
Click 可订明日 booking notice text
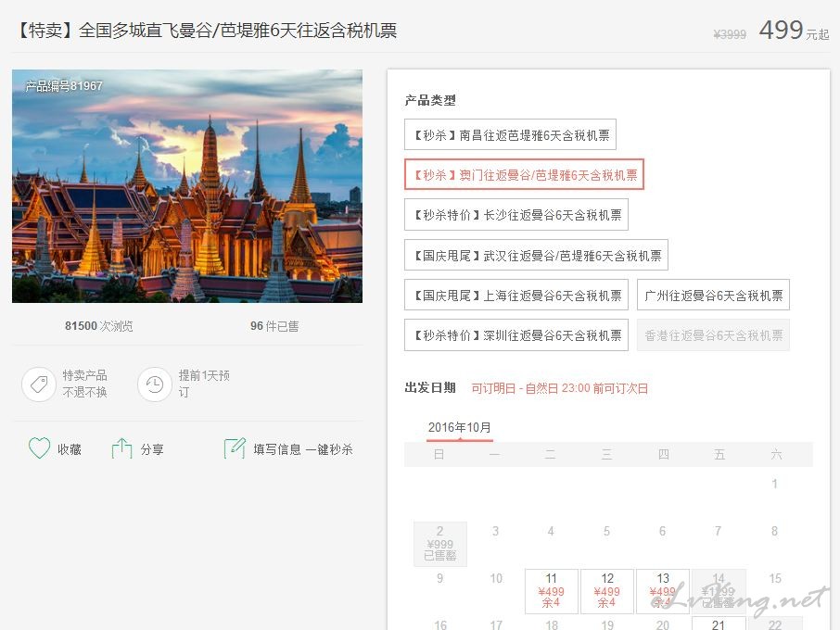[560, 388]
